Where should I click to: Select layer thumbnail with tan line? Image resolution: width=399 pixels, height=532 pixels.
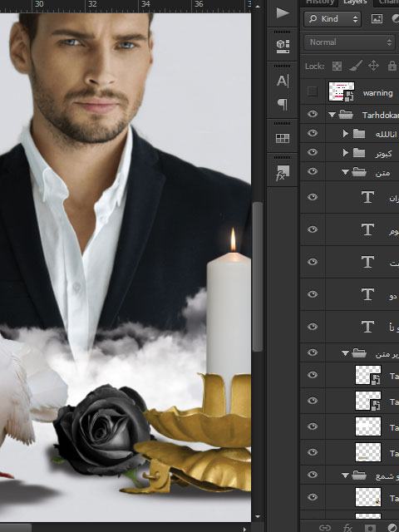point(367,452)
